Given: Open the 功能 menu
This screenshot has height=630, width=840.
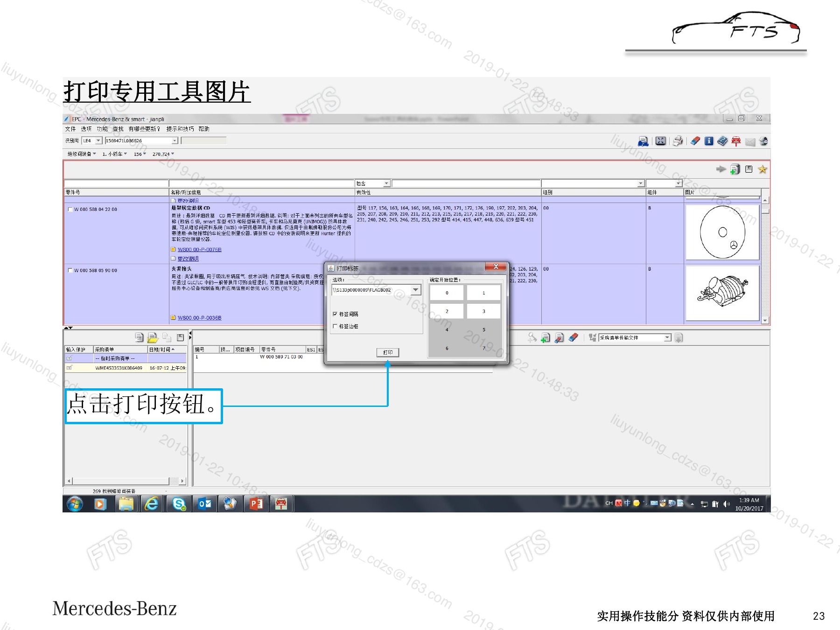Looking at the screenshot, I should click(102, 129).
